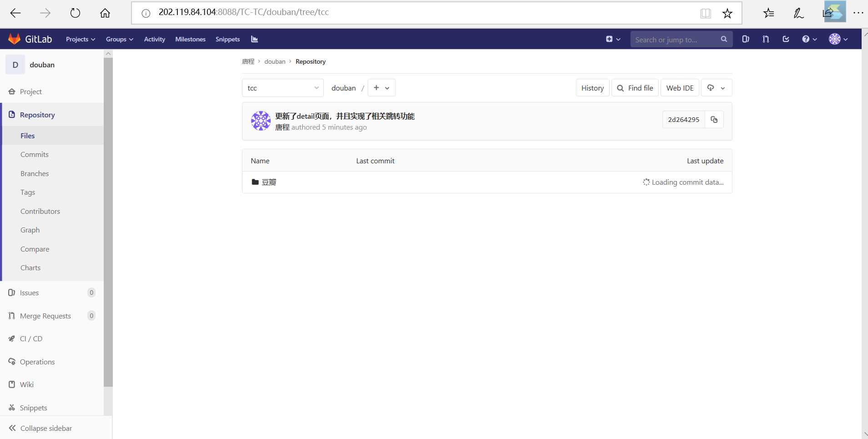Open the add-to-tree plus dropdown
The image size is (868, 439).
click(382, 88)
